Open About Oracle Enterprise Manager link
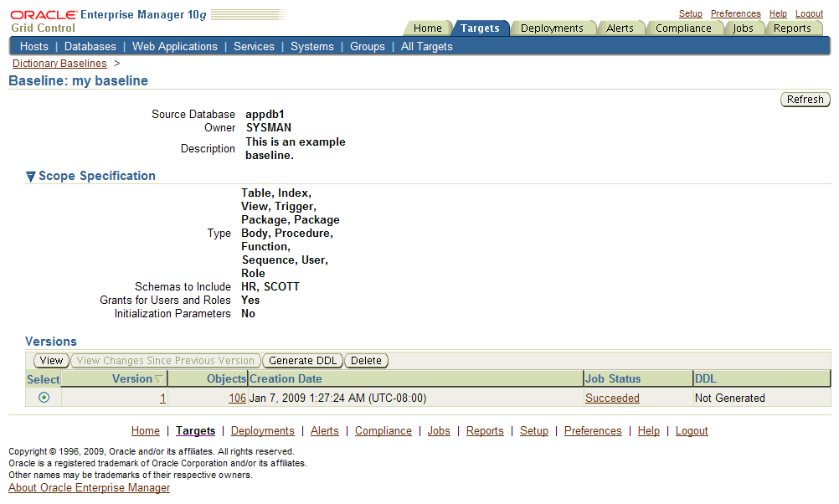Image resolution: width=839 pixels, height=504 pixels. [89, 487]
